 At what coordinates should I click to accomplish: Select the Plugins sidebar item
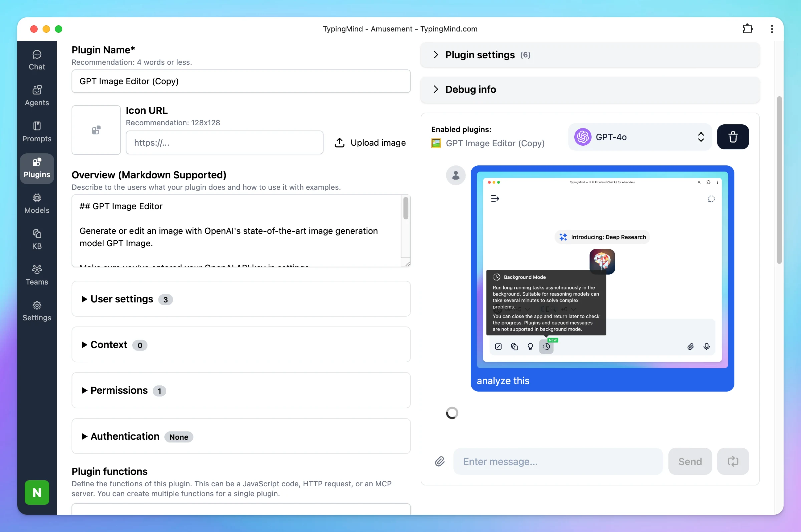tap(37, 168)
